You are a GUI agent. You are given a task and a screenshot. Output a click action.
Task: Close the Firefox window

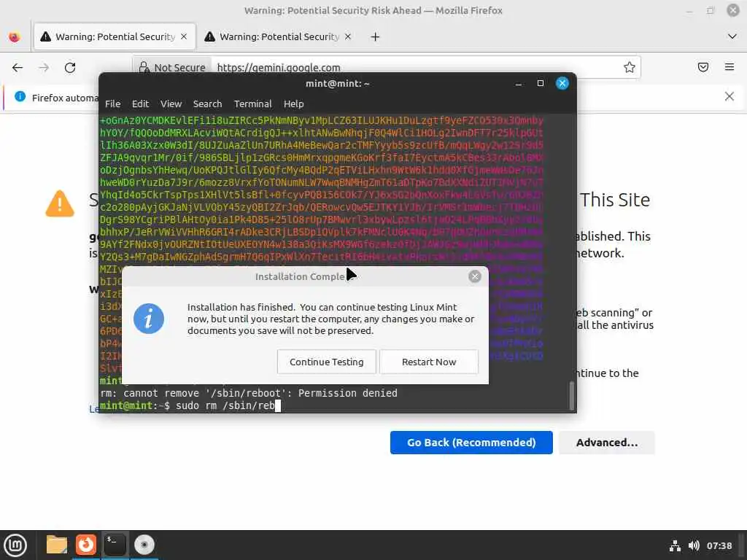tap(732, 10)
